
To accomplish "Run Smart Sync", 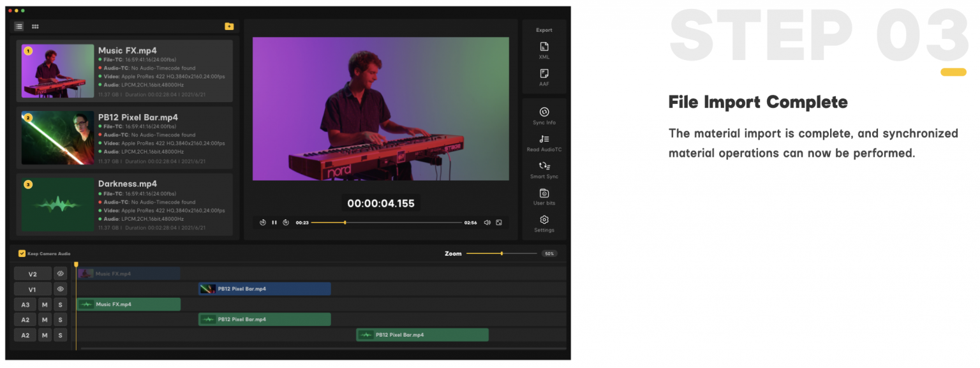I will (x=544, y=169).
